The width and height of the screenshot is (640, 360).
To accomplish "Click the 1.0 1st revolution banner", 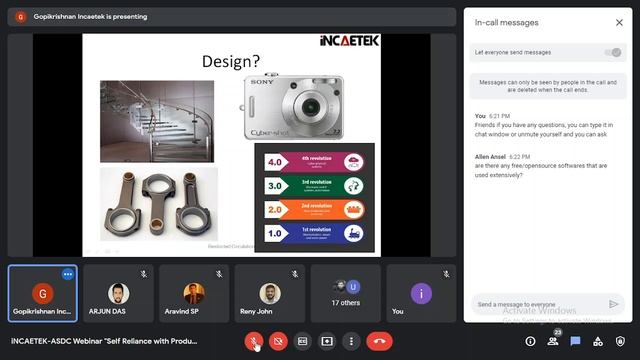I will click(x=314, y=233).
